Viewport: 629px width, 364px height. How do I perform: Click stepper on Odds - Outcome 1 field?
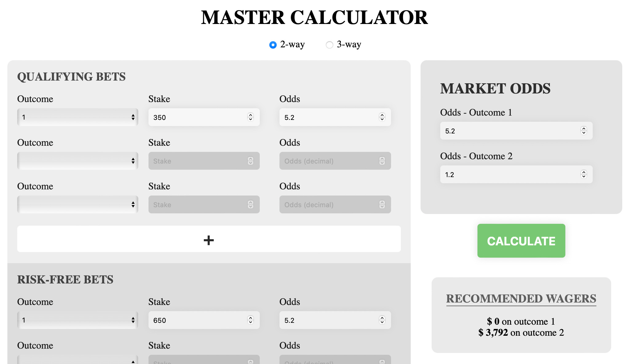[x=584, y=131]
